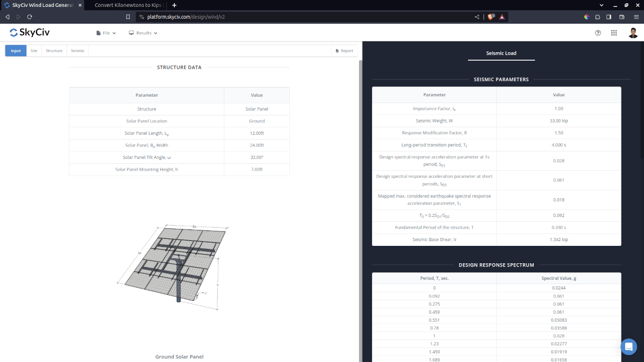The image size is (644, 362).
Task: Select the Site tab
Action: (34, 50)
